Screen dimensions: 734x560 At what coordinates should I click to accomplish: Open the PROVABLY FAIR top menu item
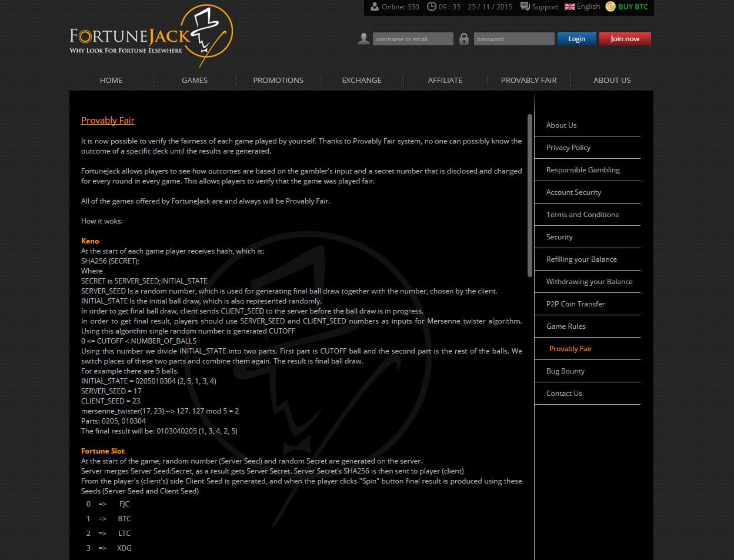529,80
